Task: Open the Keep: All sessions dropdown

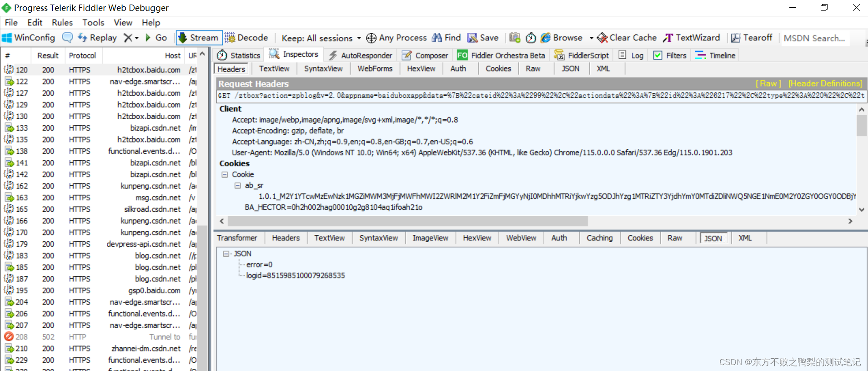Action: (321, 38)
